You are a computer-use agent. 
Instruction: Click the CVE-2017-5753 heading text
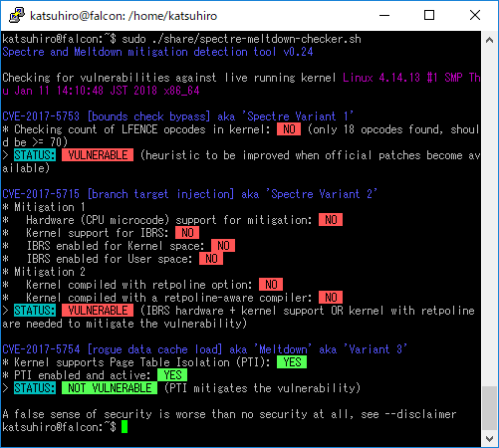click(41, 116)
